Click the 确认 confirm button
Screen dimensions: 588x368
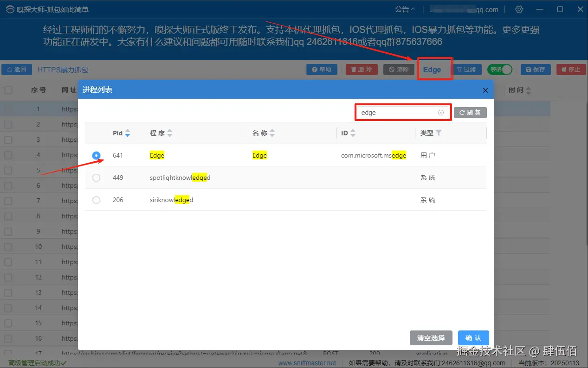tap(473, 338)
